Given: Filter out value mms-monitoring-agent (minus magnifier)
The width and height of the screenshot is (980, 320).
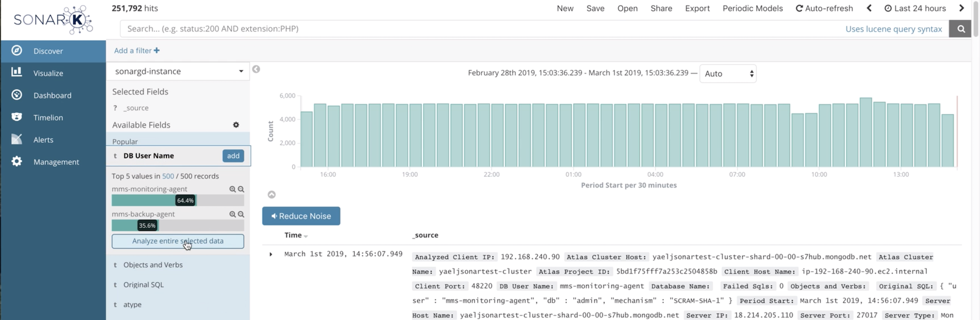Looking at the screenshot, I should point(241,189).
